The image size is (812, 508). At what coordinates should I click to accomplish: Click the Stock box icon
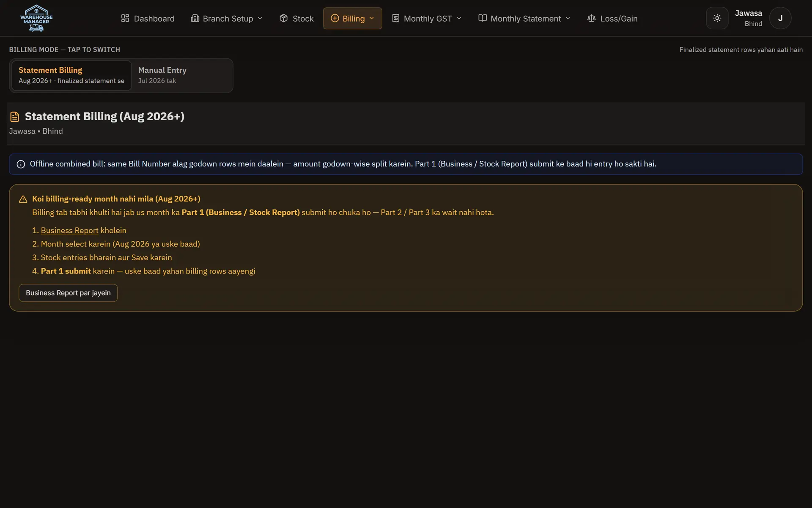coord(284,18)
